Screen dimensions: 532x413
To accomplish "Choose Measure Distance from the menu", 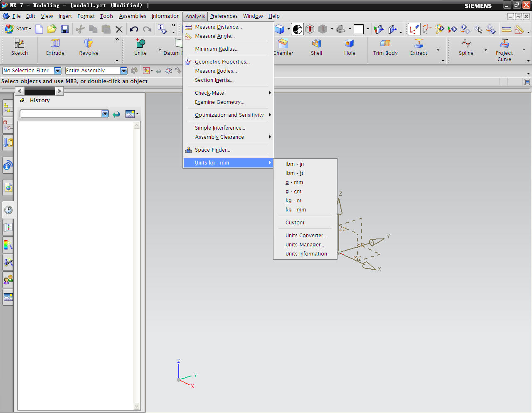I will [228, 27].
